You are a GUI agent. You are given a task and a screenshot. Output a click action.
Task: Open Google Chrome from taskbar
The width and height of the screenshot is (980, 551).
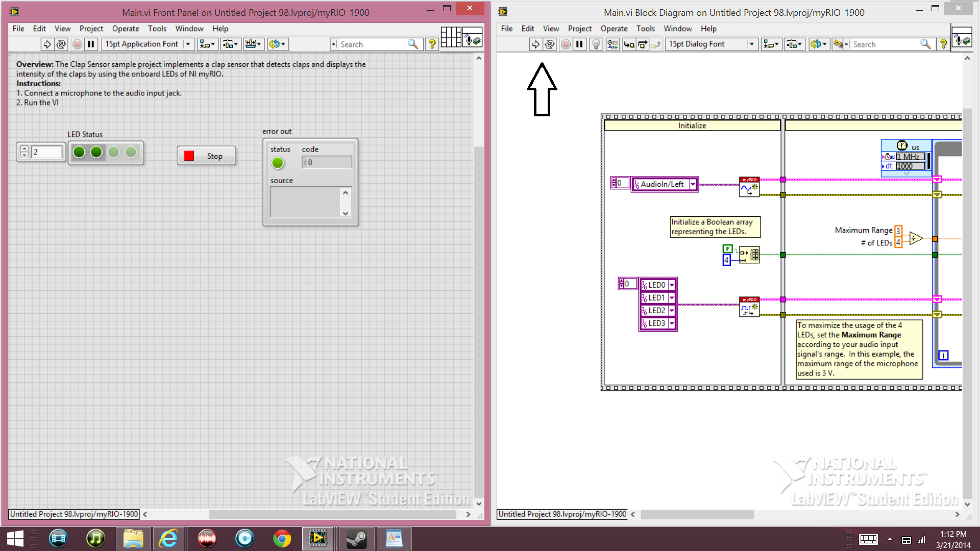pos(282,539)
